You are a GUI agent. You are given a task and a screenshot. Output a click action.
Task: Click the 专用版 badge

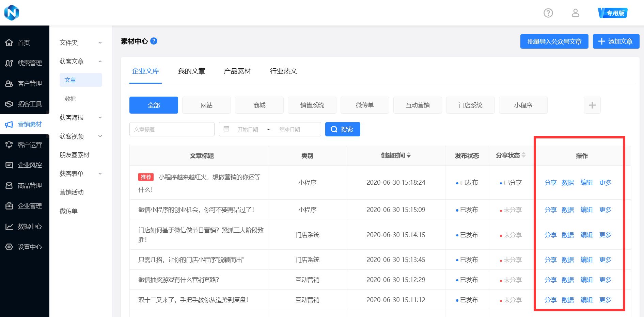tap(613, 13)
